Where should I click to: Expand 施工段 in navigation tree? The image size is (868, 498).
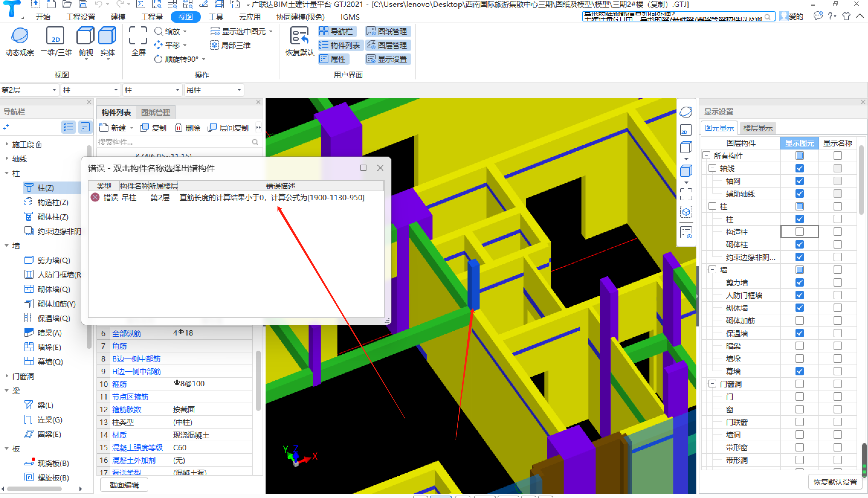pyautogui.click(x=7, y=144)
